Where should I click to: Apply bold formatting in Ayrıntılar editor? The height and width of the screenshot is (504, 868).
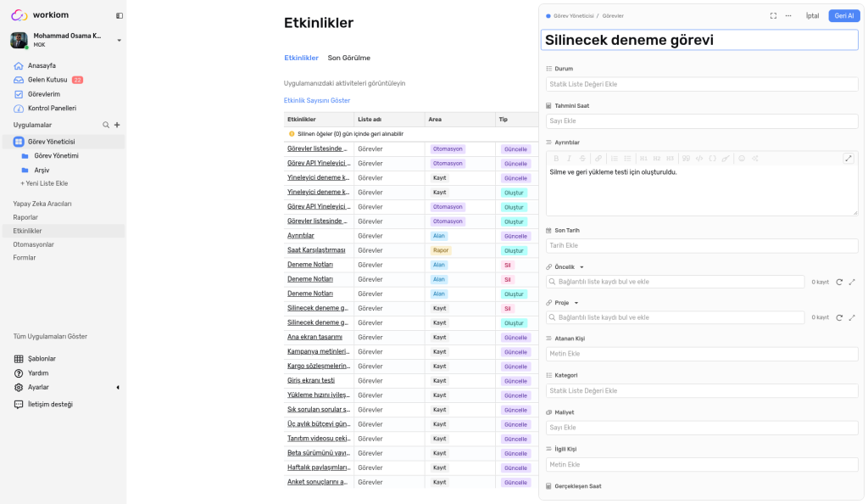[556, 159]
